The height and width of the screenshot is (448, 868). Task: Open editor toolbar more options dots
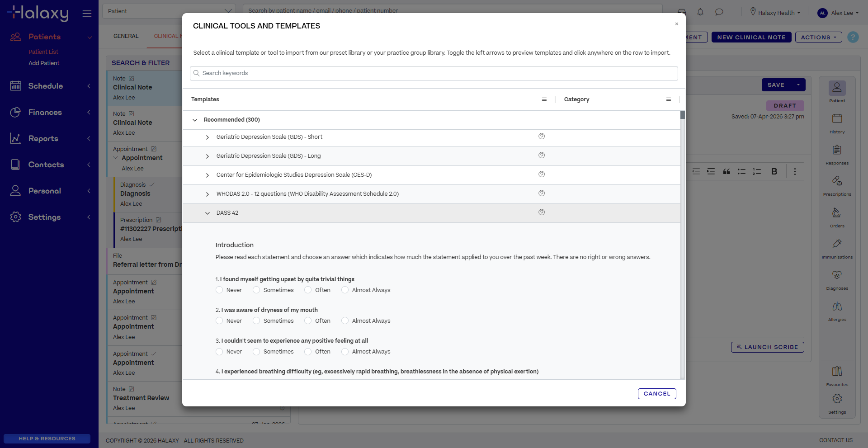795,171
